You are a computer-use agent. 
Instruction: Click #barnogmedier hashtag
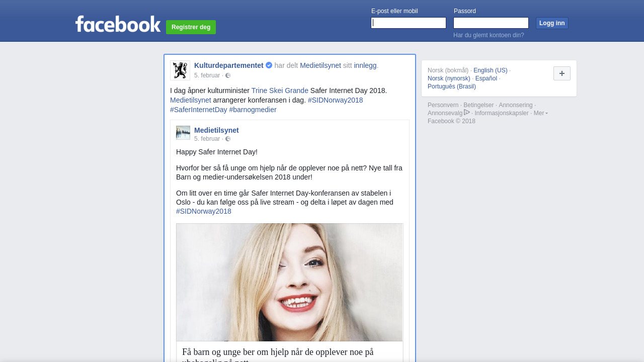253,110
